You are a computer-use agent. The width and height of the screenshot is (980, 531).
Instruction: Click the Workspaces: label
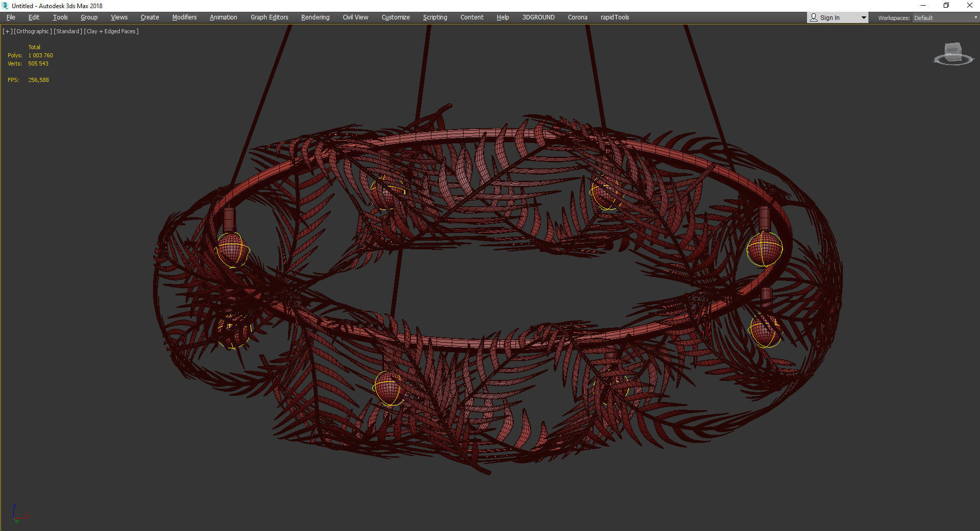(894, 18)
